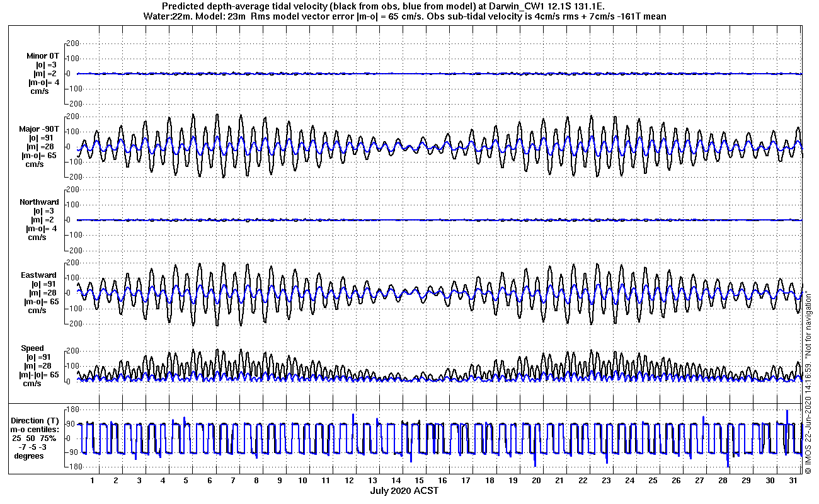Select date label '25' on the time axis
Image resolution: width=819 pixels, height=504 pixels.
tap(653, 480)
